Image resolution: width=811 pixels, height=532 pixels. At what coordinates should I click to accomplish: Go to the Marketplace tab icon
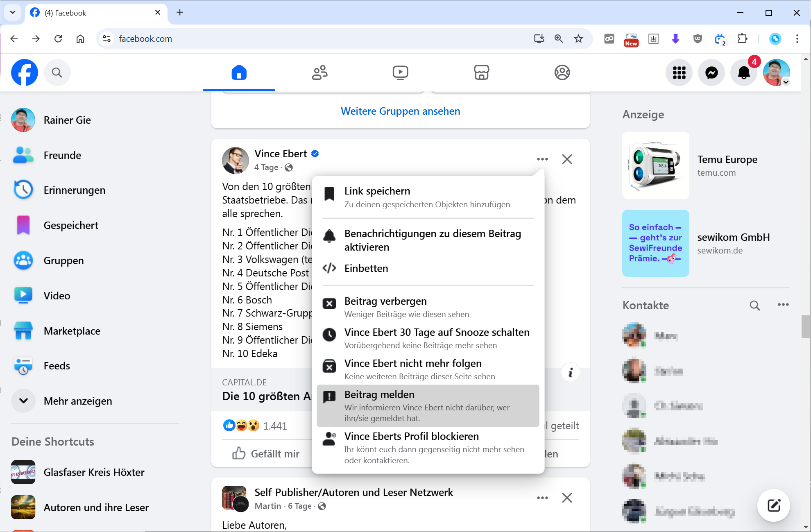click(x=481, y=72)
